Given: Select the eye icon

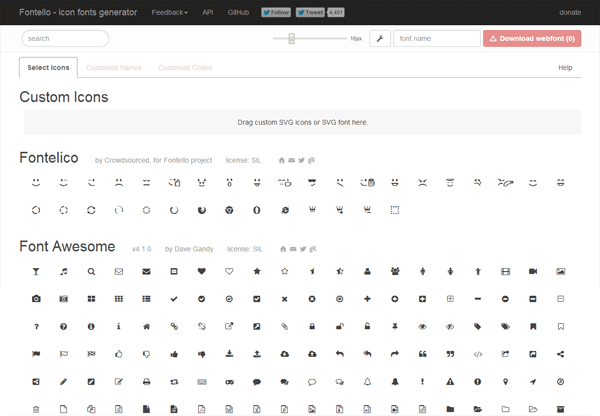Looking at the screenshot, I should click(x=422, y=326).
